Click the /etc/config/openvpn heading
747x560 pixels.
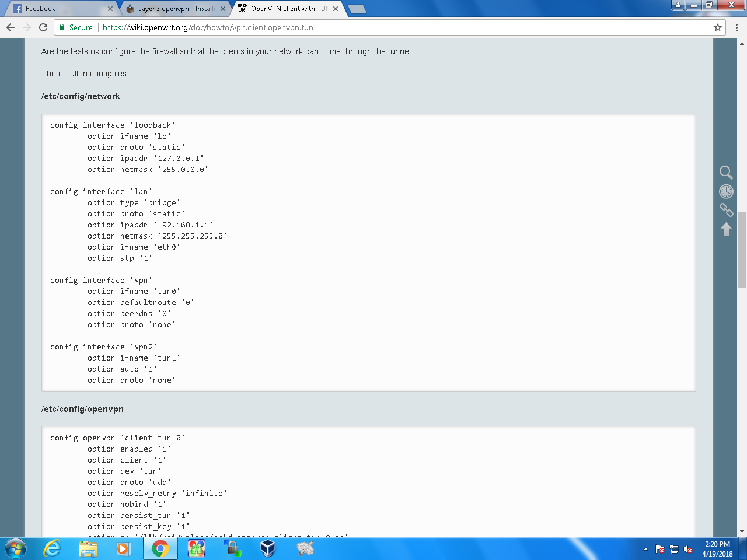click(82, 409)
